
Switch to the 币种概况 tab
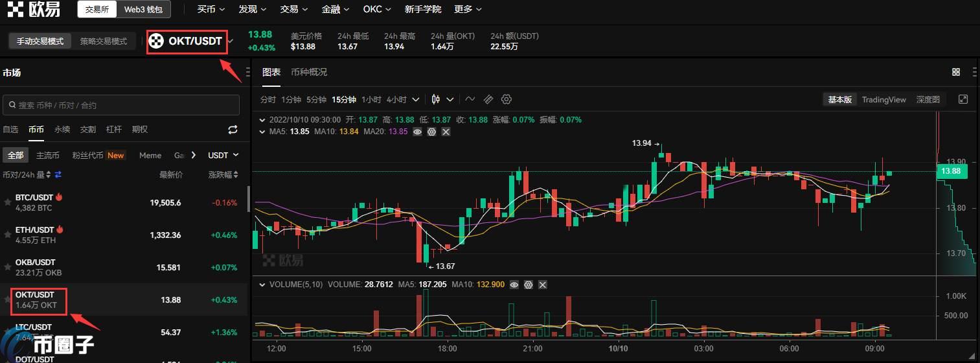tap(309, 72)
